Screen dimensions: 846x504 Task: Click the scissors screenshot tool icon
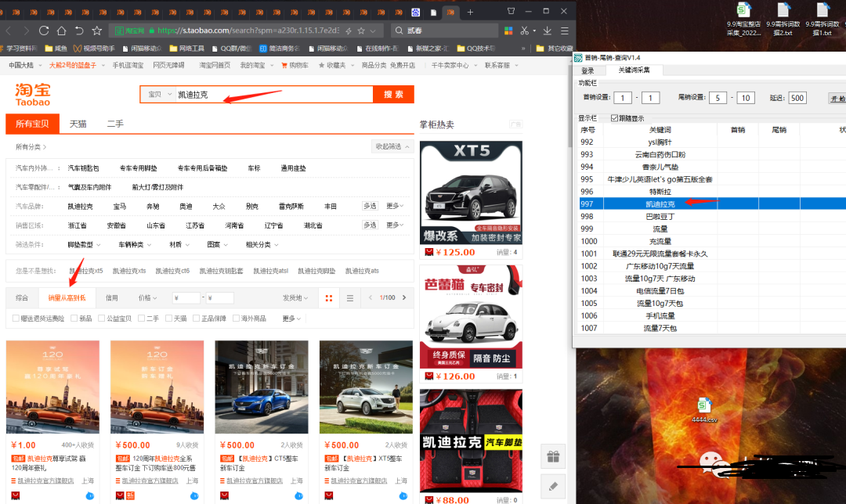tap(524, 31)
